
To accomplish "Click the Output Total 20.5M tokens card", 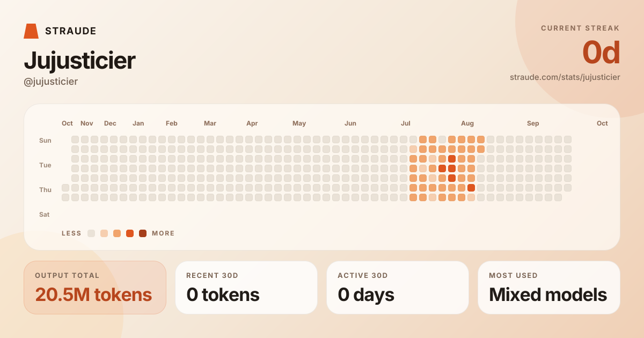I will point(95,288).
